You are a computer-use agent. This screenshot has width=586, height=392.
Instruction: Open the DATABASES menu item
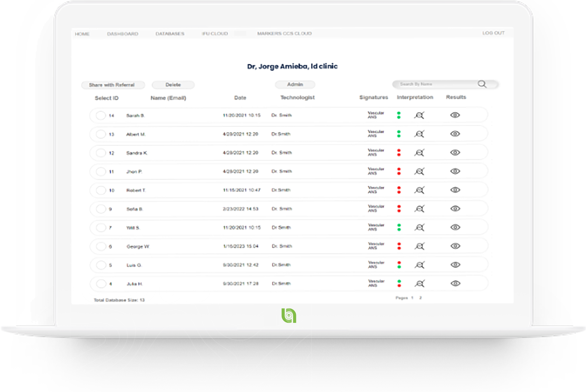click(x=170, y=34)
